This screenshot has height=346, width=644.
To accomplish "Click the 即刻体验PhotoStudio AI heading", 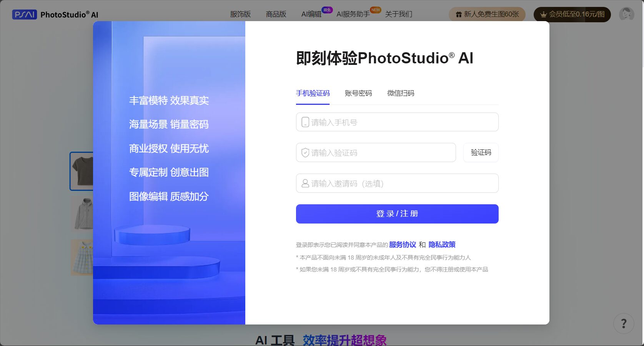I will click(384, 58).
